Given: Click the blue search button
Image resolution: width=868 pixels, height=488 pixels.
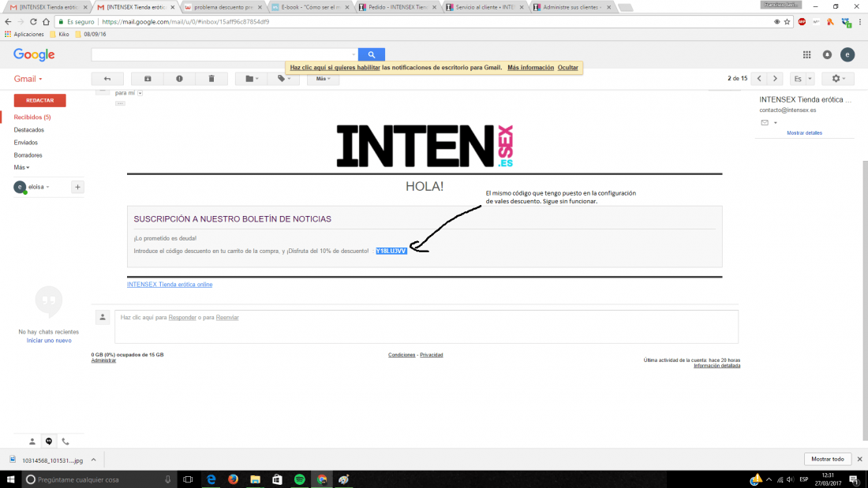Looking at the screenshot, I should click(x=372, y=54).
